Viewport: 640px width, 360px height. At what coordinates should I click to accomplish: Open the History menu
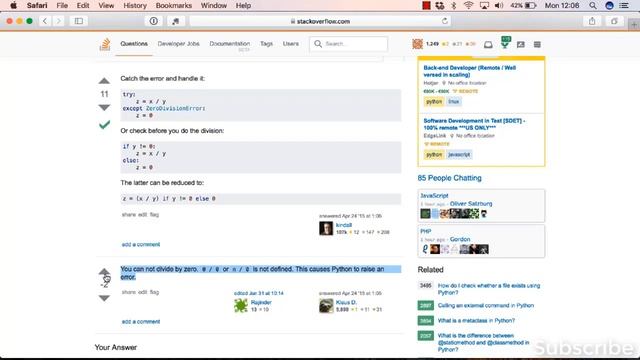point(135,6)
